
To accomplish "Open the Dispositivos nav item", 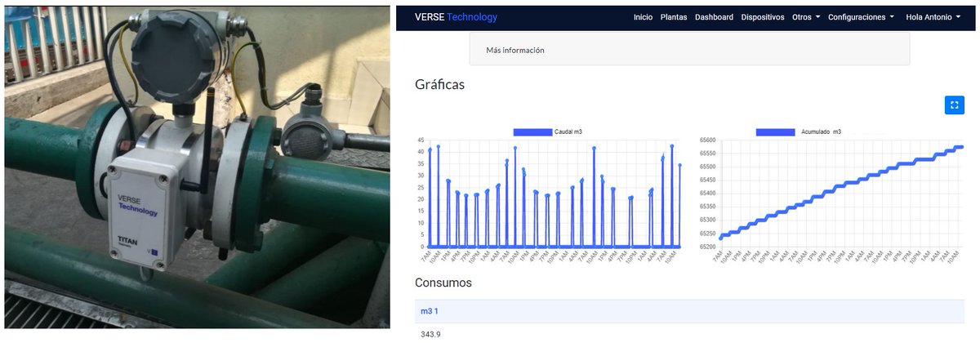I will [763, 17].
